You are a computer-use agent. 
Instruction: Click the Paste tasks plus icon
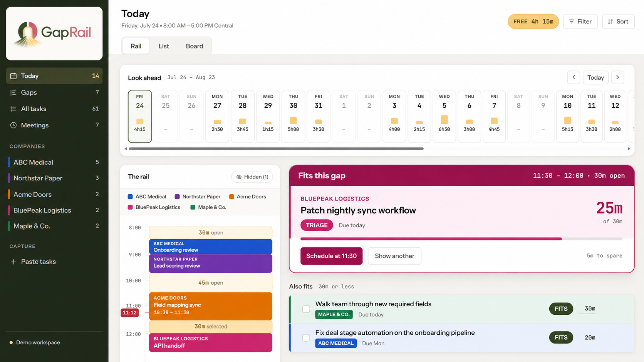13,262
